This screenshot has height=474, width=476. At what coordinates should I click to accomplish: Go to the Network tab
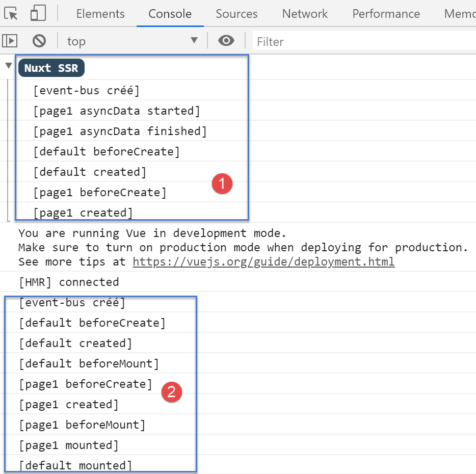click(x=305, y=14)
